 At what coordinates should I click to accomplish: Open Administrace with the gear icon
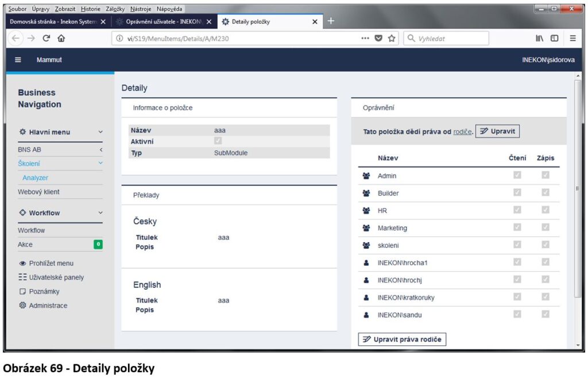(x=23, y=306)
